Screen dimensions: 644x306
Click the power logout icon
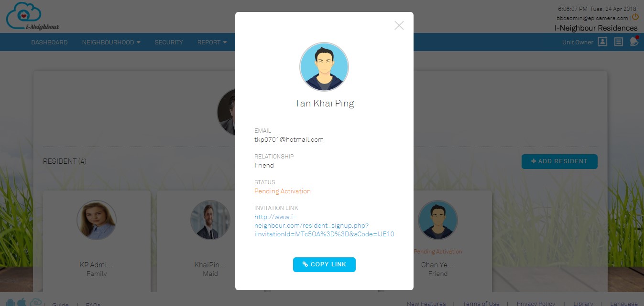point(635,17)
